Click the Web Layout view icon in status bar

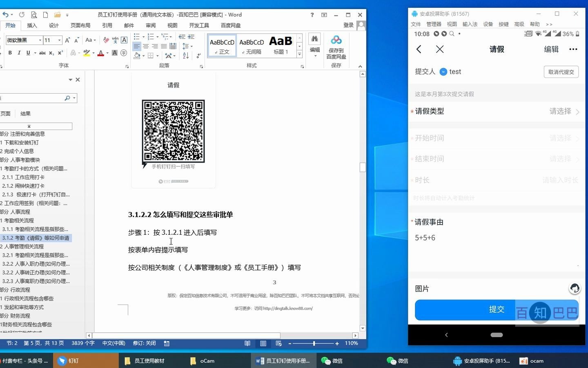279,343
